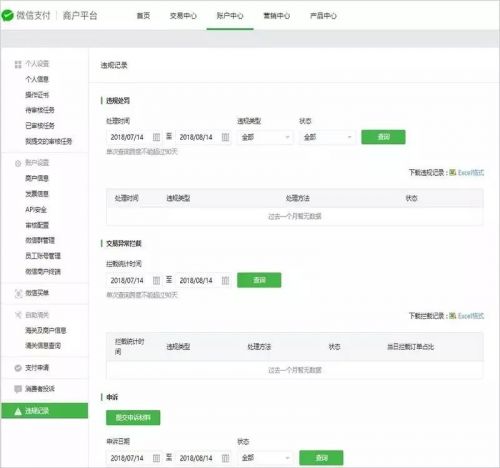Open calendar for 违规处罚 start date 2018/07/14
Screen dimensions: 500x468
click(x=156, y=137)
